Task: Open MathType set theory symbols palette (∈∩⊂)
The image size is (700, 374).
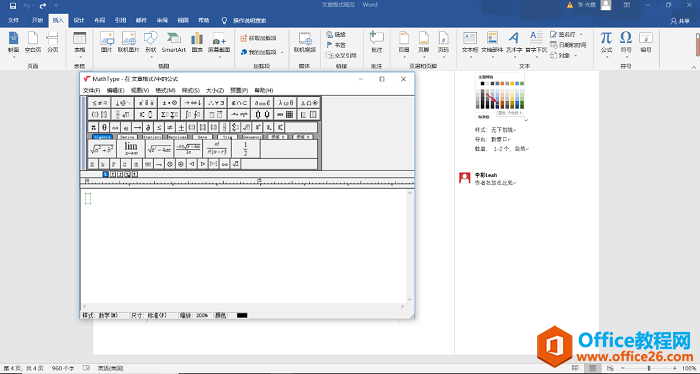Action: (239, 103)
